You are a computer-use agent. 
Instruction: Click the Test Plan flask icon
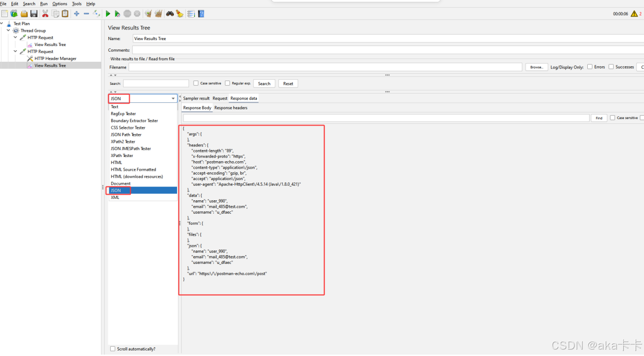[x=9, y=23]
